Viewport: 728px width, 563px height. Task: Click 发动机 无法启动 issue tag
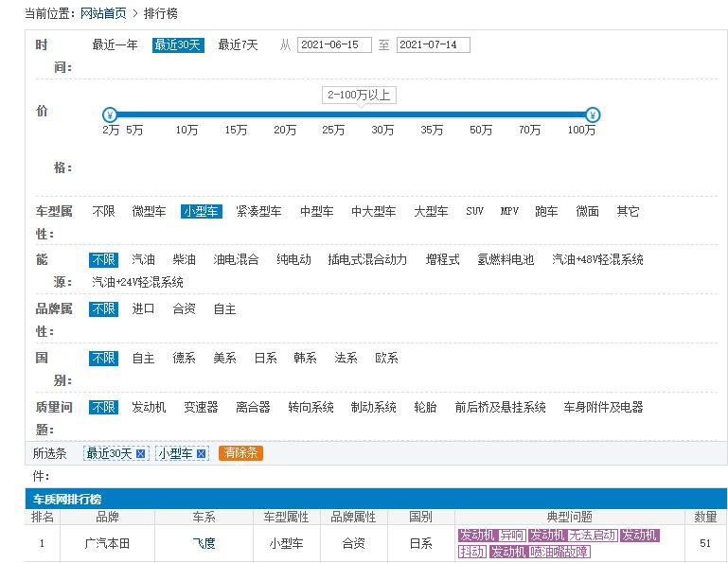[x=573, y=536]
